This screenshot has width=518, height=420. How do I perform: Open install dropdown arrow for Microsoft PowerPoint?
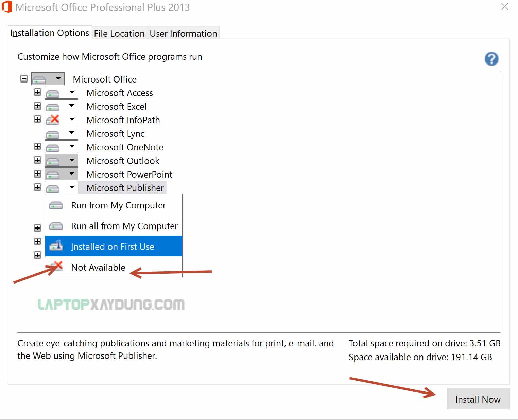(72, 174)
